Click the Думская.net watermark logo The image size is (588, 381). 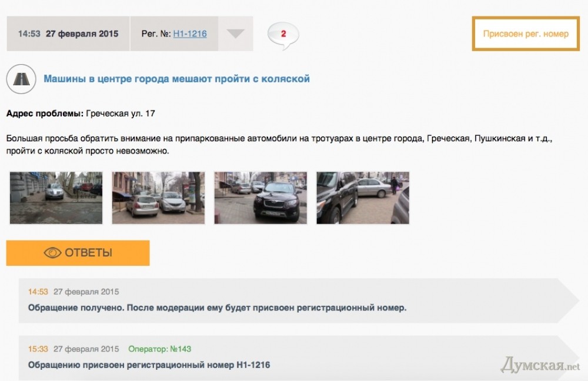[540, 365]
